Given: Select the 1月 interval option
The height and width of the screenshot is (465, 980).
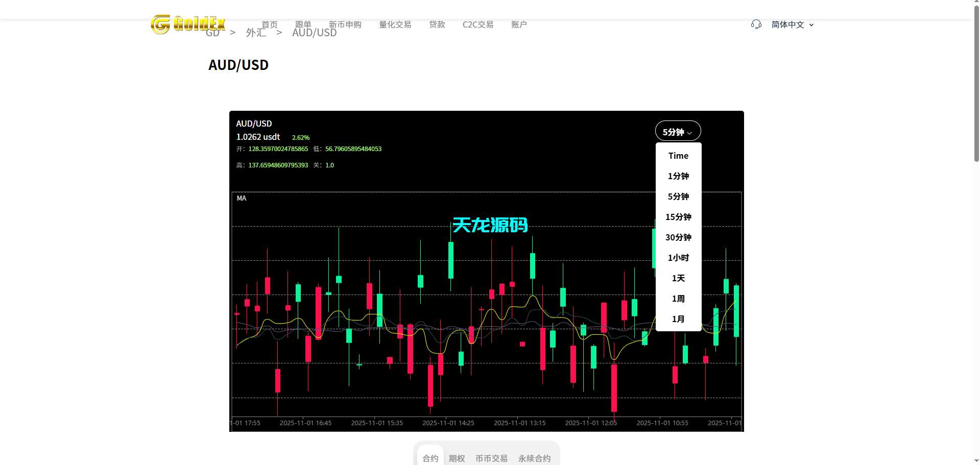Looking at the screenshot, I should pyautogui.click(x=678, y=319).
